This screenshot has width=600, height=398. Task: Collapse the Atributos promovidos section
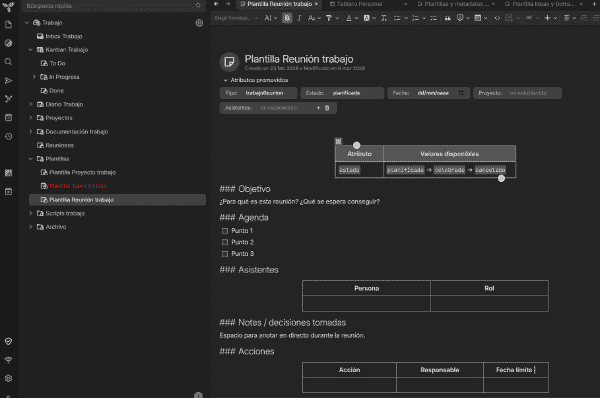225,80
